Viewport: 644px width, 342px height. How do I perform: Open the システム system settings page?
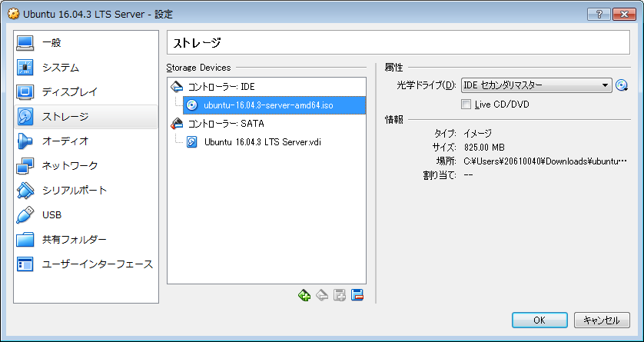[x=60, y=68]
